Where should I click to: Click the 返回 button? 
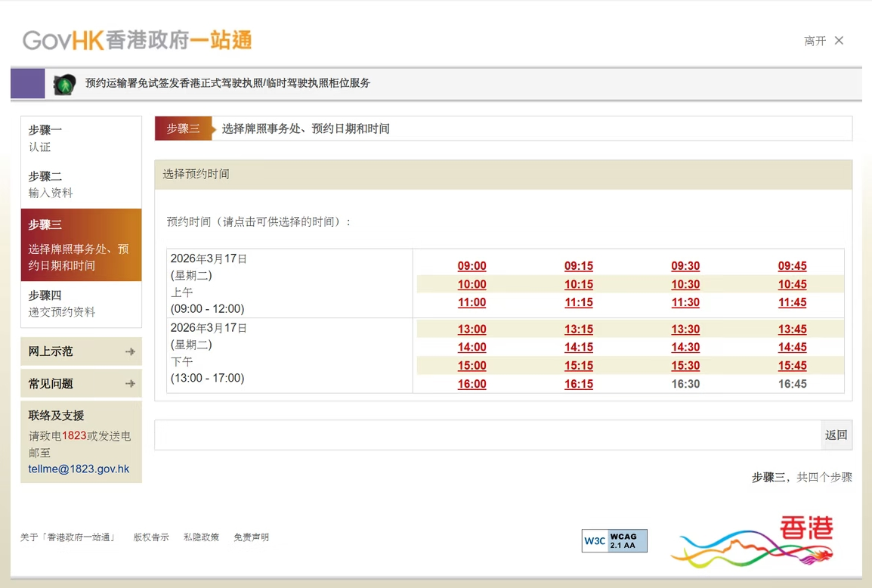tap(835, 435)
